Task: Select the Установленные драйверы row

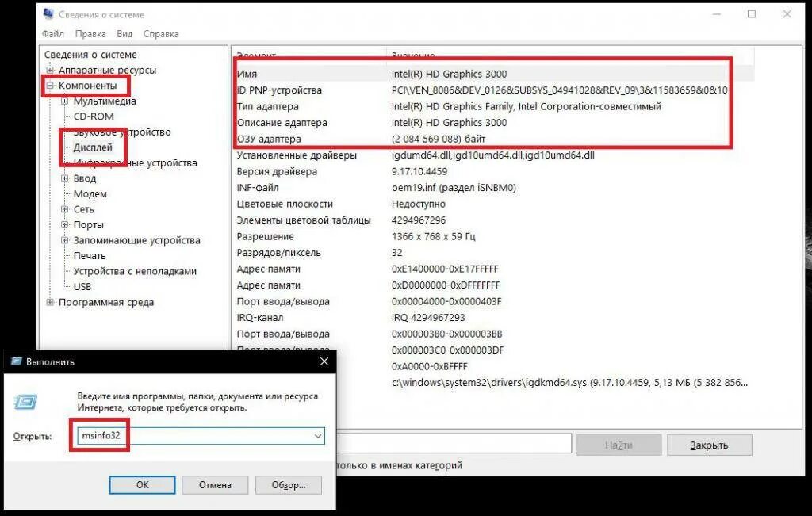Action: [x=495, y=155]
